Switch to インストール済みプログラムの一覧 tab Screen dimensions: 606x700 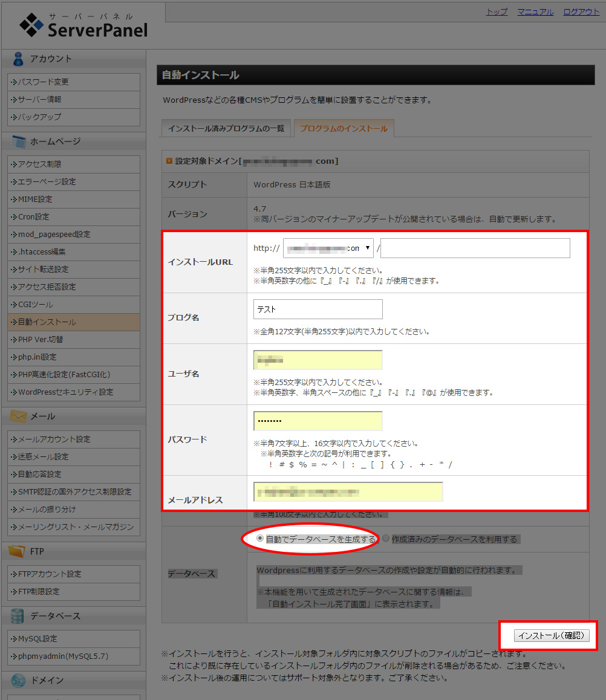226,128
